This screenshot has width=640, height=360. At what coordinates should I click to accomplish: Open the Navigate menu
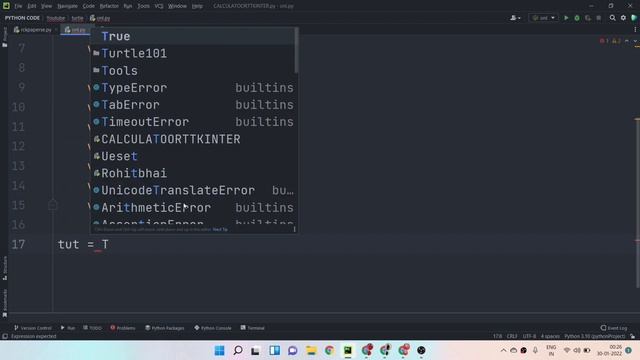click(x=67, y=6)
